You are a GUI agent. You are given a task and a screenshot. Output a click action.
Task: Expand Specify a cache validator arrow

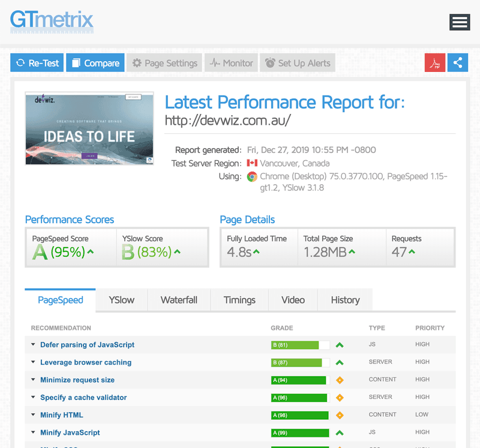(x=33, y=397)
